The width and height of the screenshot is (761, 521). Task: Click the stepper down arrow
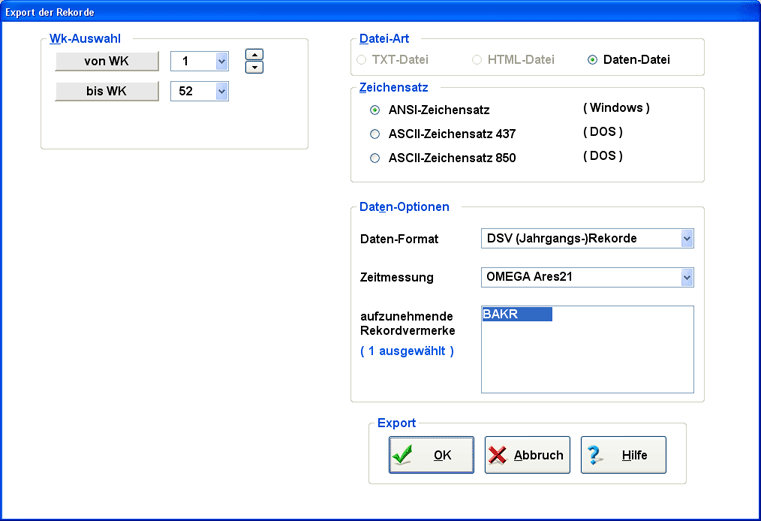254,67
